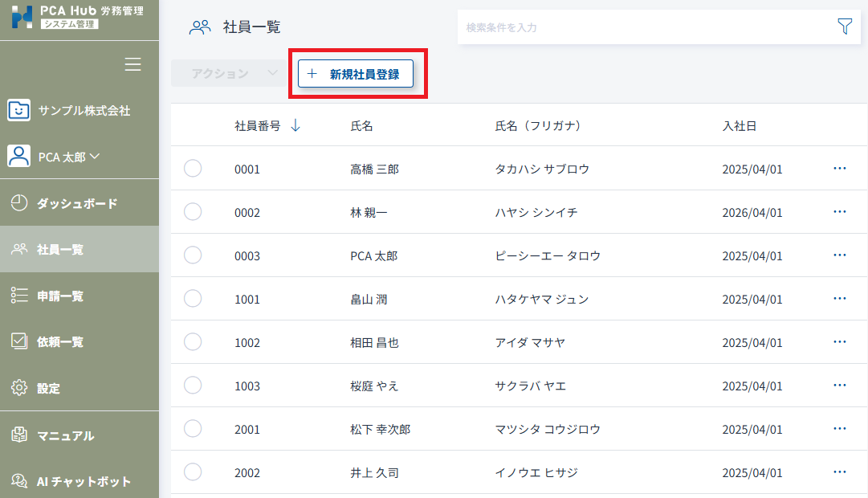
Task: Open the 依頼一覧 checklist icon
Action: click(x=19, y=341)
